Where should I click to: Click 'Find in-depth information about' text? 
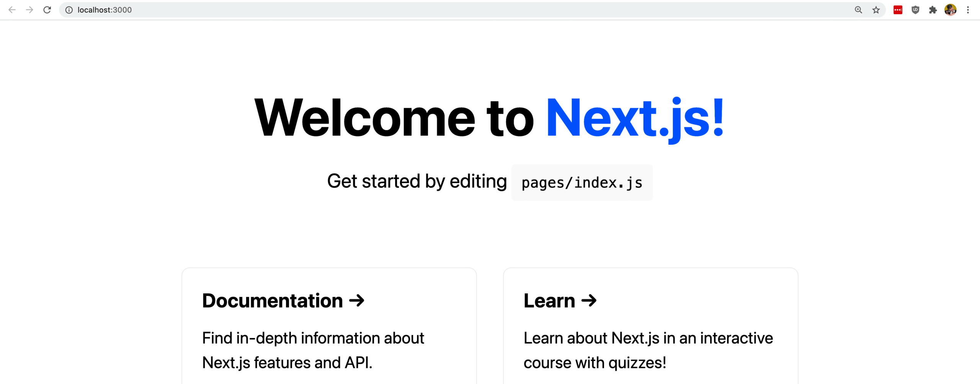click(313, 338)
